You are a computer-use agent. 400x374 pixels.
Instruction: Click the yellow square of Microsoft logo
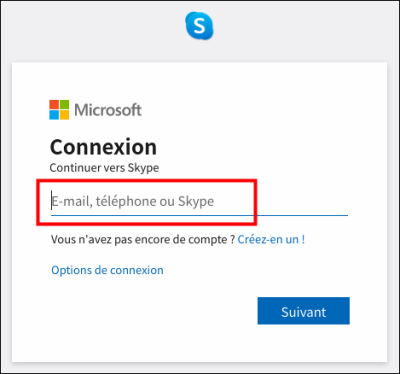point(64,115)
